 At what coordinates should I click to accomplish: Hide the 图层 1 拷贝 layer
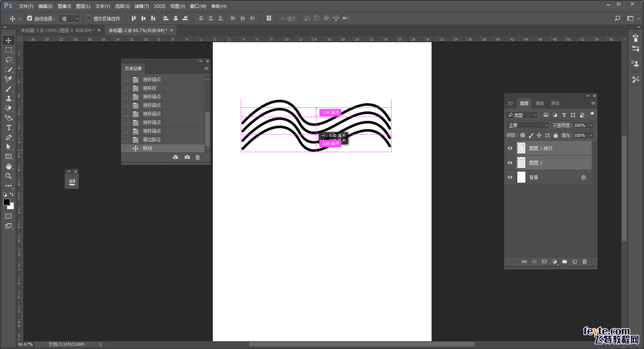click(x=510, y=148)
